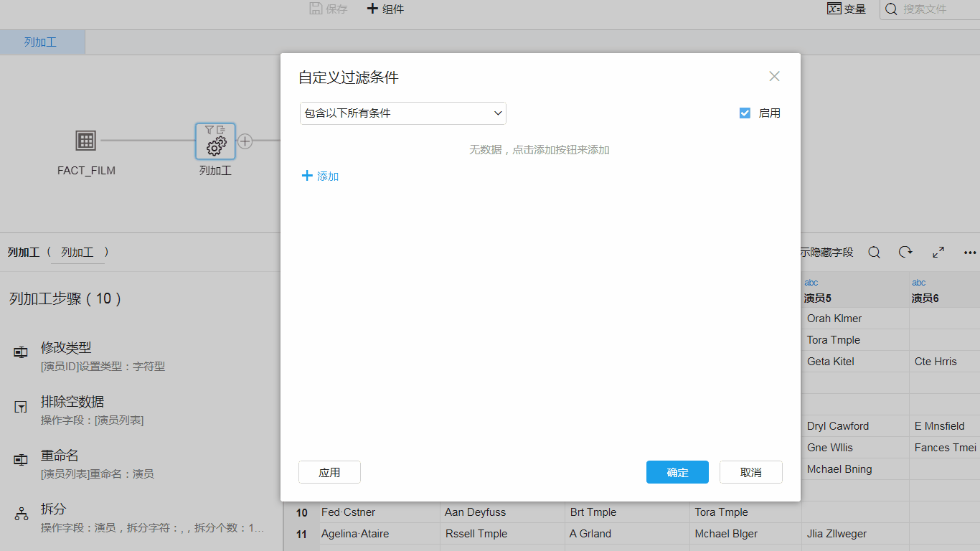The image size is (980, 551).
Task: Expand the data panel to fullscreen
Action: coord(938,252)
